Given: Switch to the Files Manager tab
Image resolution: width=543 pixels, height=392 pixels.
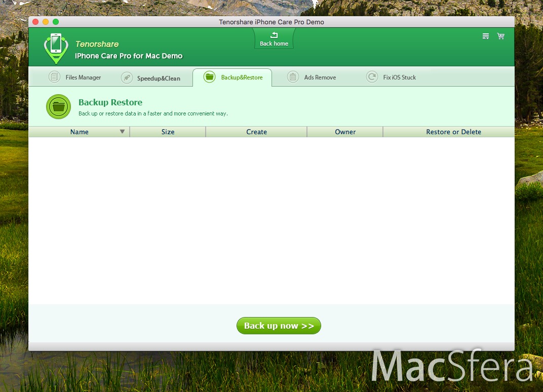Looking at the screenshot, I should pyautogui.click(x=75, y=77).
